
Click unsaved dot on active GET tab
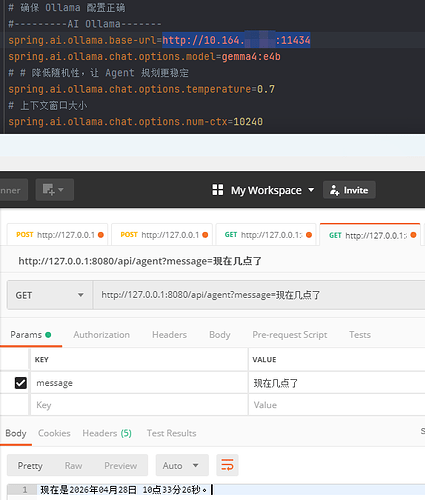coord(413,235)
